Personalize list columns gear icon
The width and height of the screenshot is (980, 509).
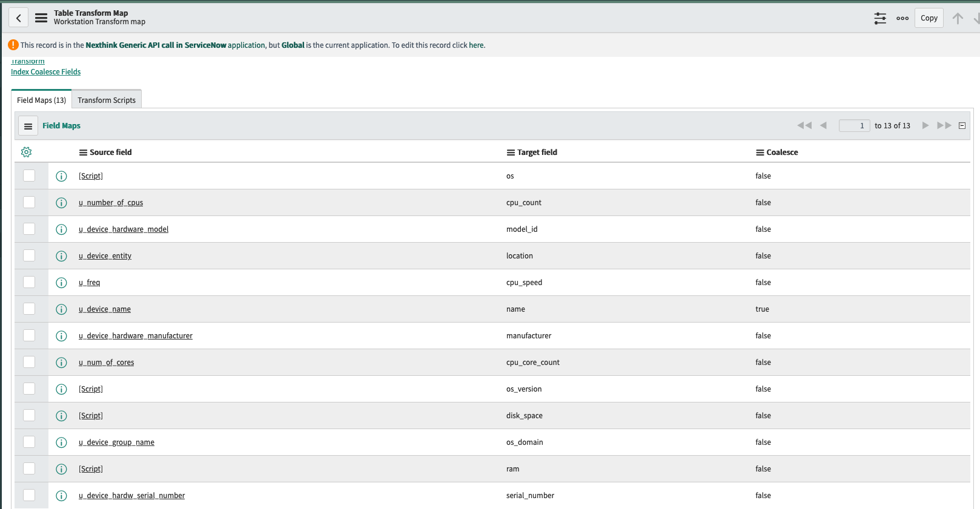[x=26, y=152]
